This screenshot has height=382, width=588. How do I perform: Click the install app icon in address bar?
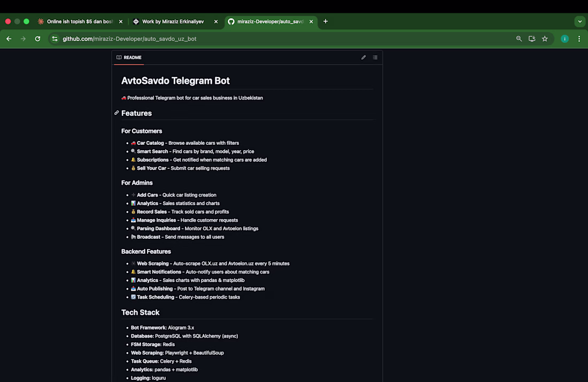[x=532, y=38]
